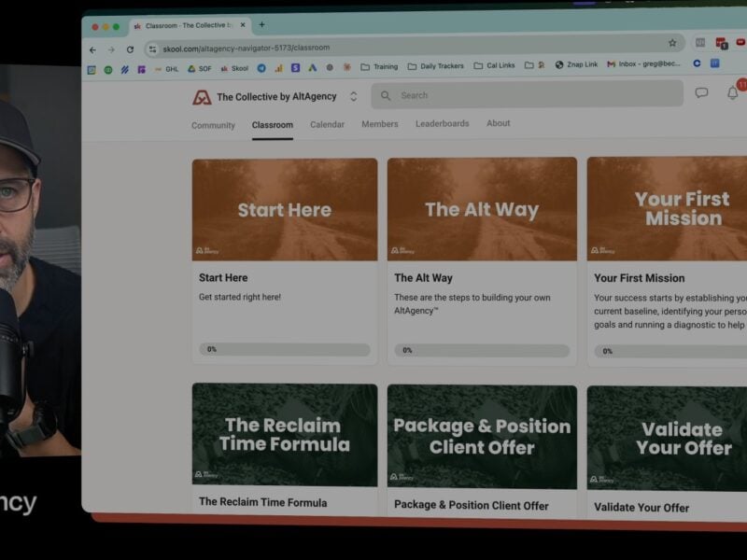
Task: Open the SOF Google Drive bookmark
Action: point(200,68)
